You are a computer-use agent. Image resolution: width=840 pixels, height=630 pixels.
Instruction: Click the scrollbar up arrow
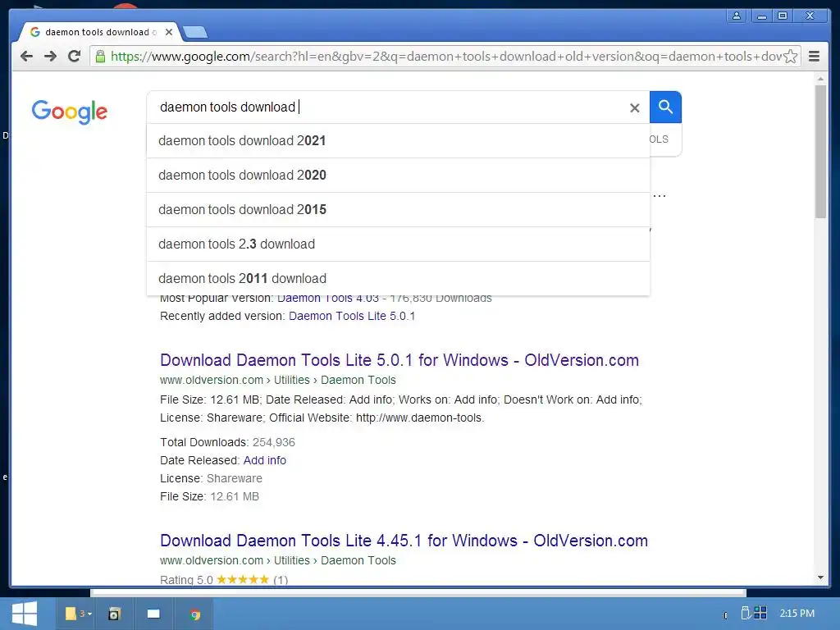tap(820, 79)
